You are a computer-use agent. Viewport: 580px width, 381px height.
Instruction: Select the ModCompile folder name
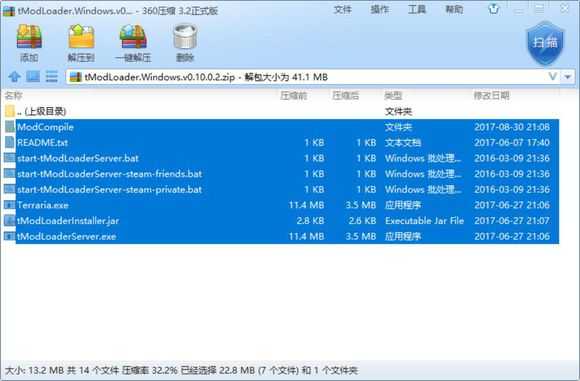[45, 127]
